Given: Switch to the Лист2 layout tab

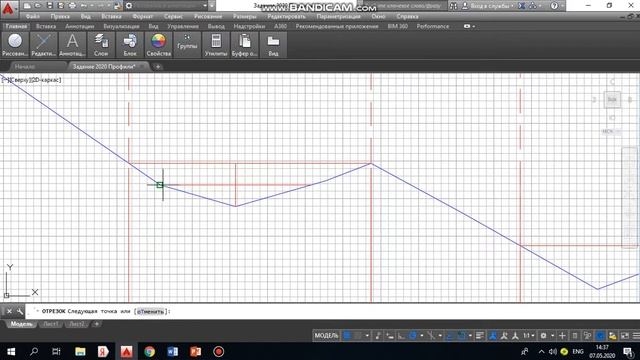Looking at the screenshot, I should point(77,324).
